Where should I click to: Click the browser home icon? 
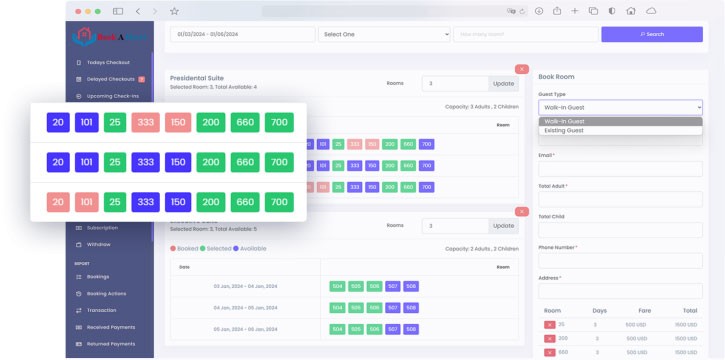pyautogui.click(x=631, y=11)
